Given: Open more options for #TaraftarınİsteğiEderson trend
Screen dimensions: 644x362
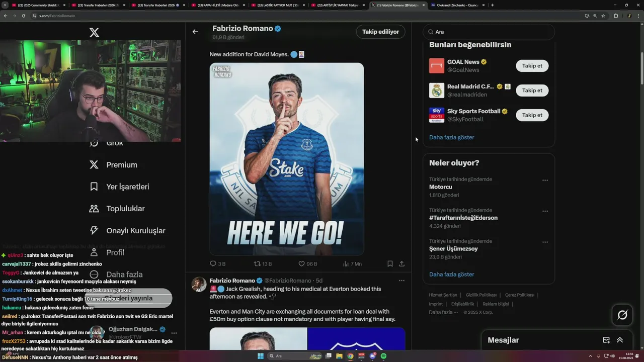Looking at the screenshot, I should pos(545,211).
